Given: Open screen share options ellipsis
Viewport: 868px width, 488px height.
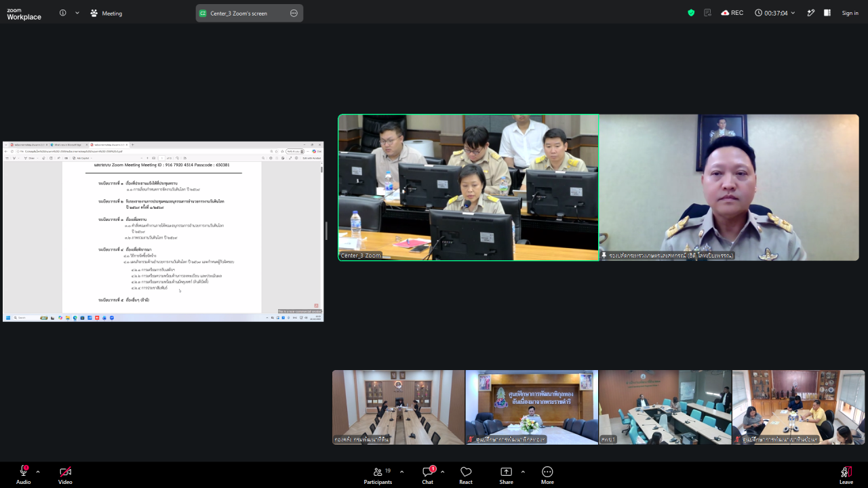Looking at the screenshot, I should click(294, 13).
